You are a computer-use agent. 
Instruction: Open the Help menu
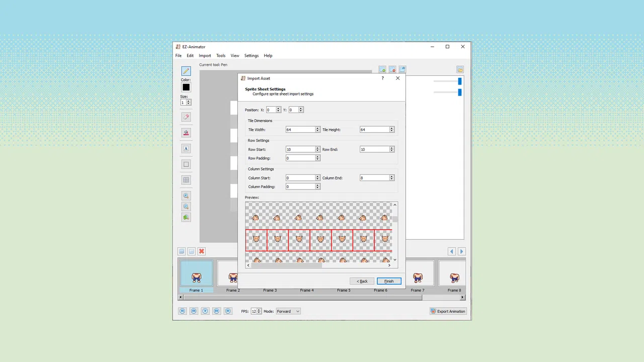tap(268, 56)
